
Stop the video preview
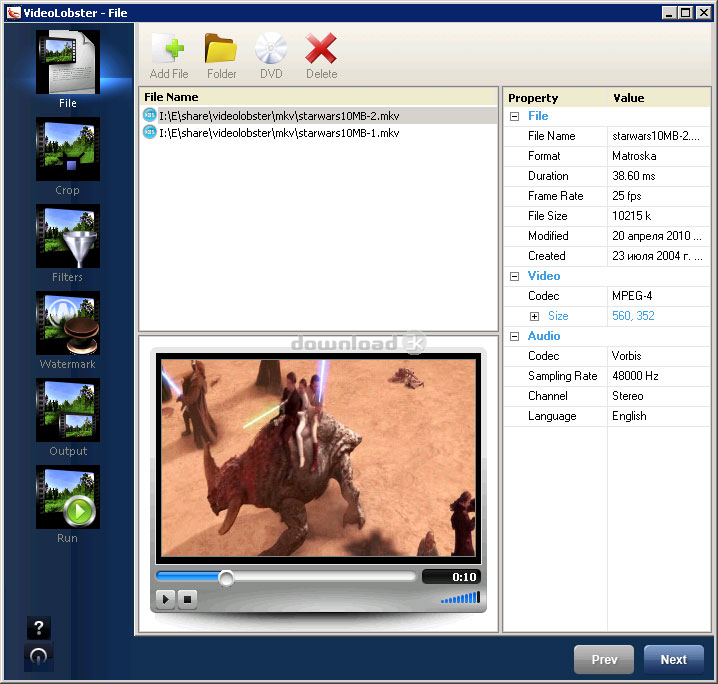187,599
